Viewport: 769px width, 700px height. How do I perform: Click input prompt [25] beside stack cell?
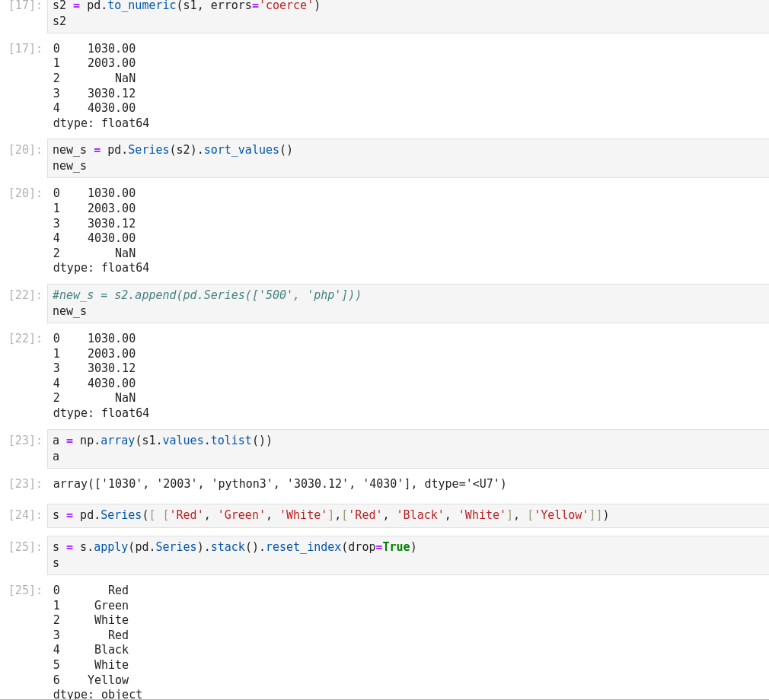pyautogui.click(x=25, y=547)
